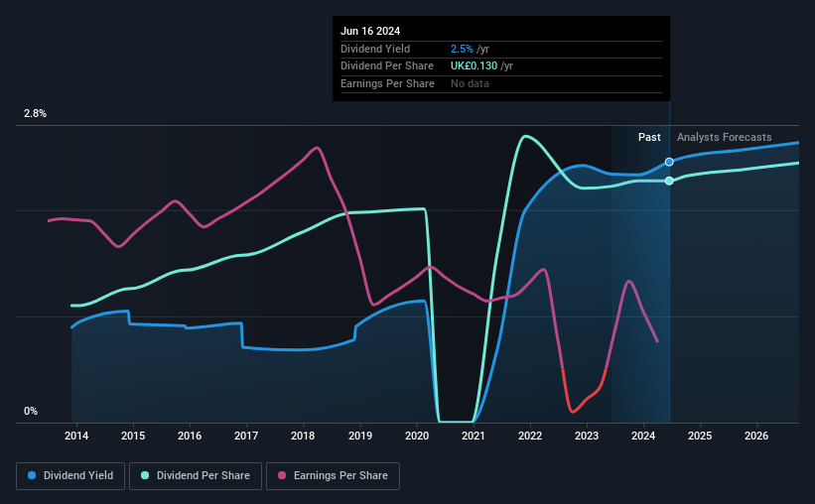Click the UK£0.130 dividend per share value
Image resolution: width=815 pixels, height=504 pixels.
(x=475, y=66)
